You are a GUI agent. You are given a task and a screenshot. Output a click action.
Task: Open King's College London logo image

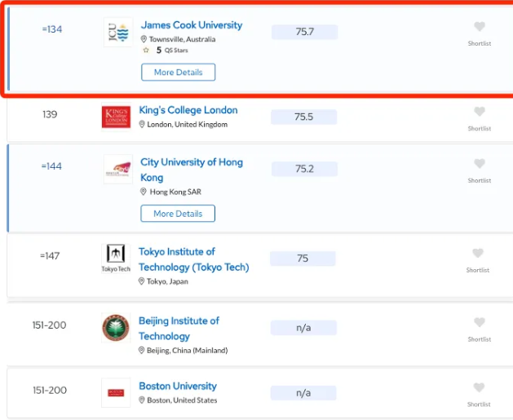point(116,117)
